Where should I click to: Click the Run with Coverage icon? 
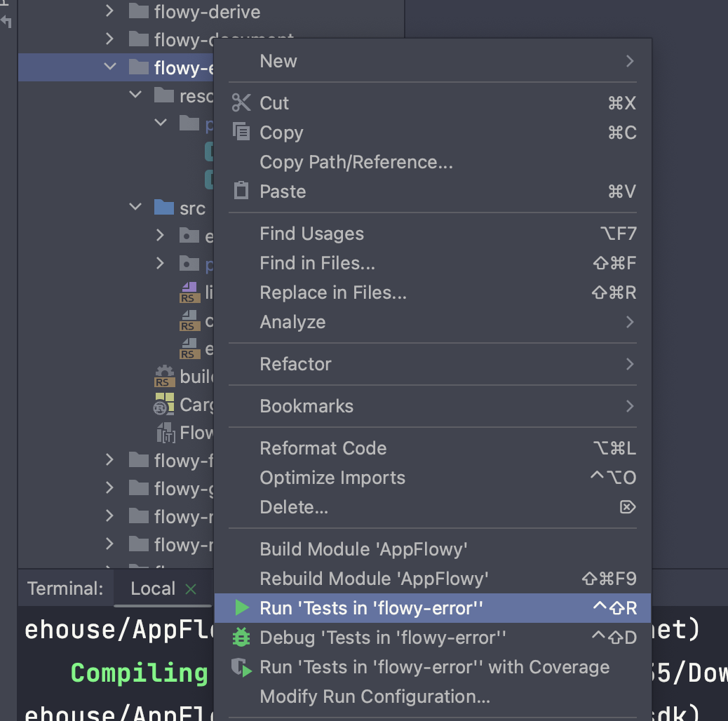point(241,667)
